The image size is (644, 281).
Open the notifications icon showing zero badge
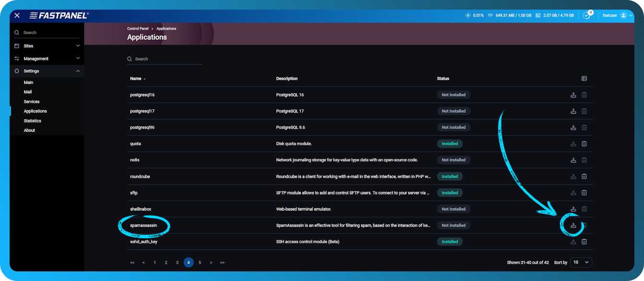point(586,15)
